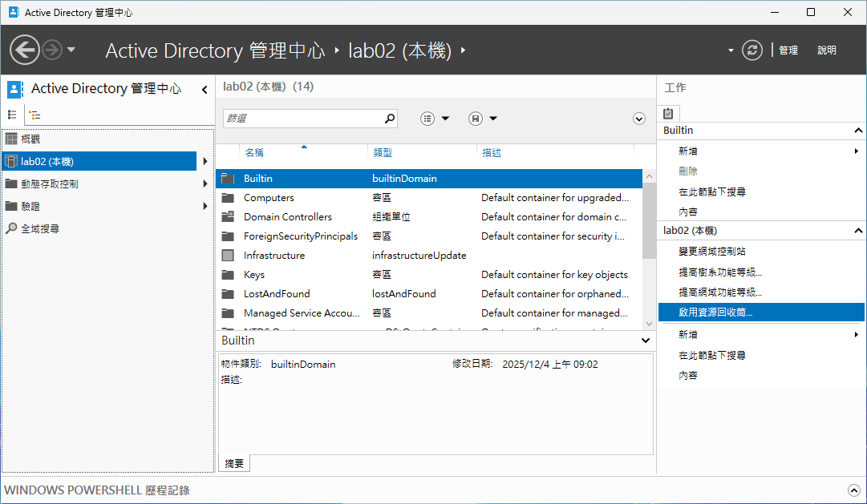Click 提高網域功能等級... task
Screen dimensions: 867x504
pos(720,292)
